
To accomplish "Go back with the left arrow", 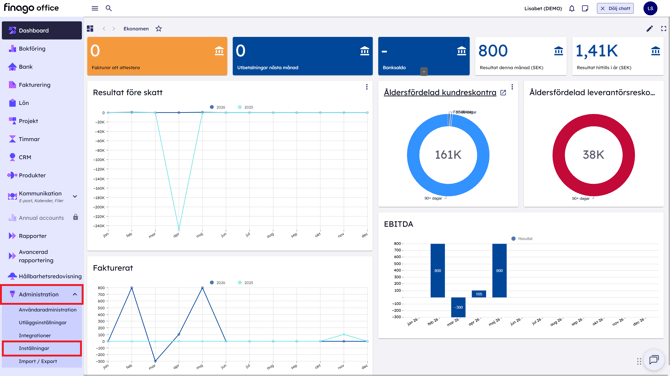I will (104, 29).
